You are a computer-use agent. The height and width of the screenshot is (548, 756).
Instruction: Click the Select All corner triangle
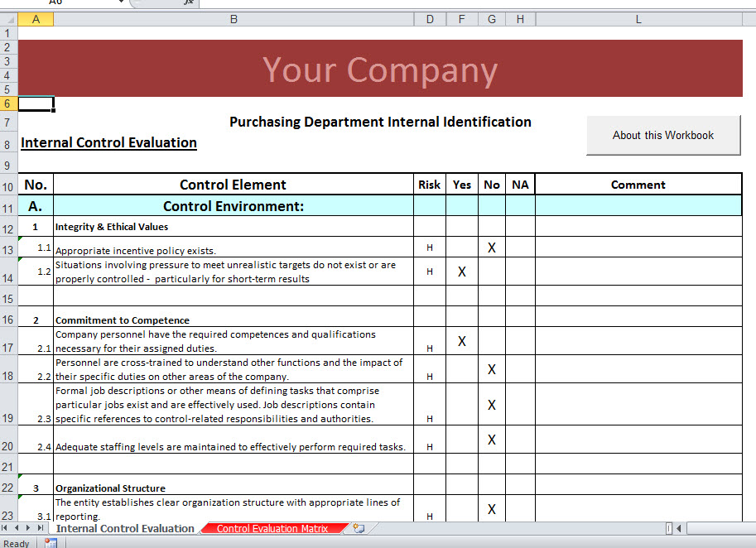pos(8,19)
